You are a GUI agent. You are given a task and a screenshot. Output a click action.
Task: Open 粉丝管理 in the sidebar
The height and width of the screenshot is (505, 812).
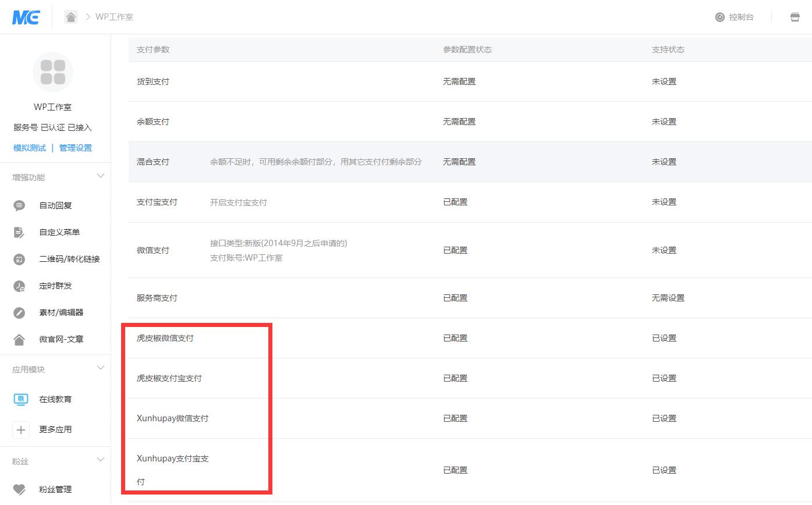click(x=55, y=489)
